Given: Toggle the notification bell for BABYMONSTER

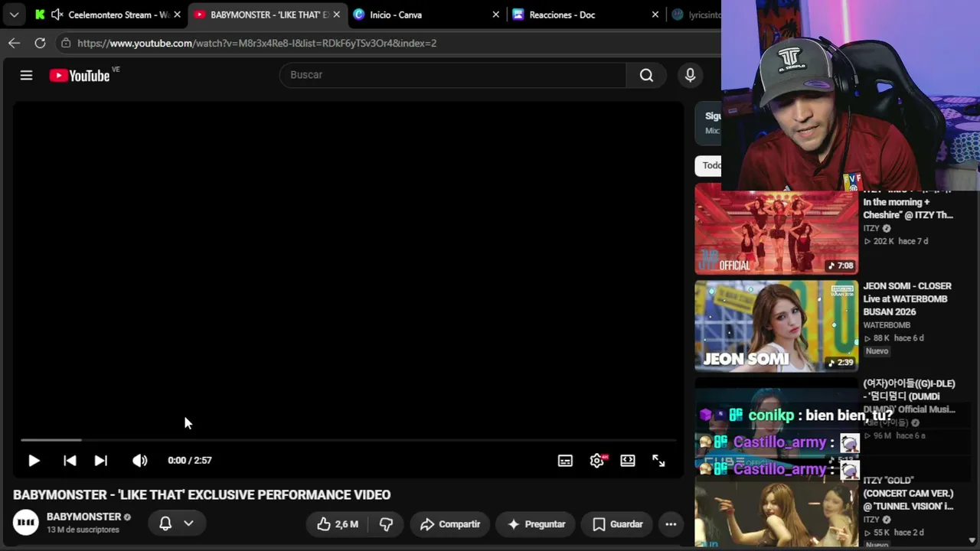Looking at the screenshot, I should pyautogui.click(x=165, y=523).
